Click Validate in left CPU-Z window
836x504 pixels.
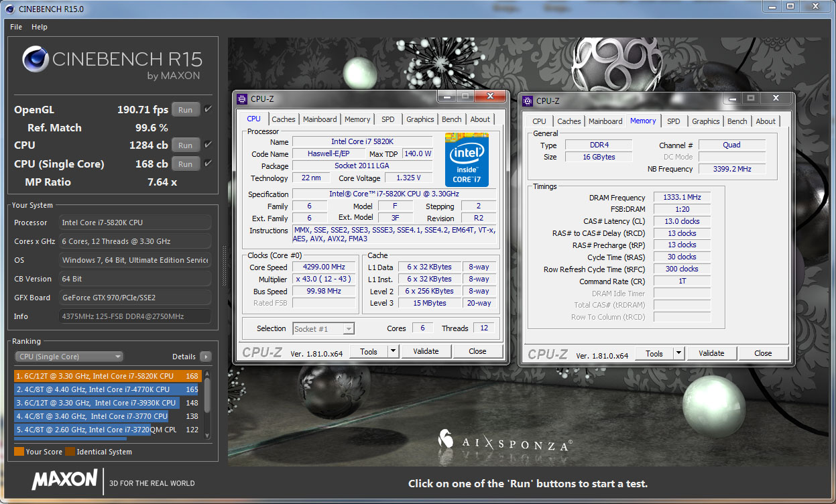click(x=426, y=351)
